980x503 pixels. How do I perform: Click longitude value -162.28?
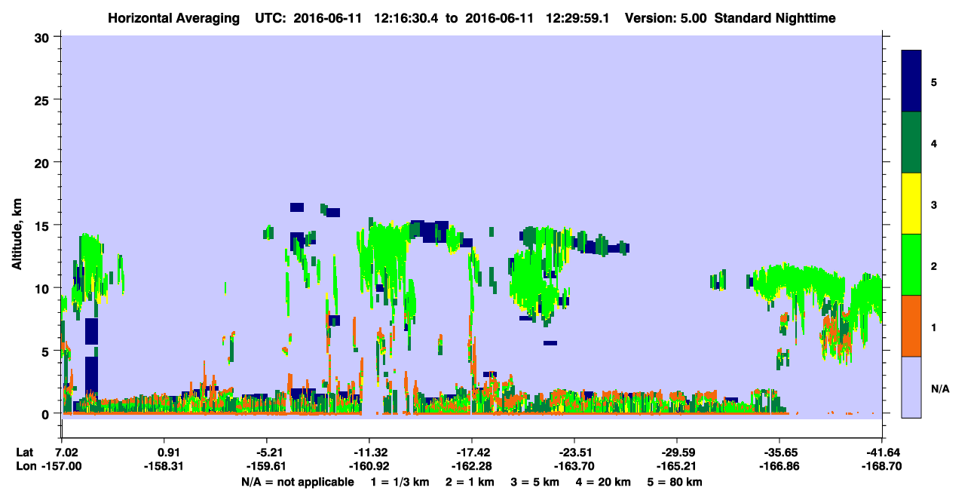471,466
